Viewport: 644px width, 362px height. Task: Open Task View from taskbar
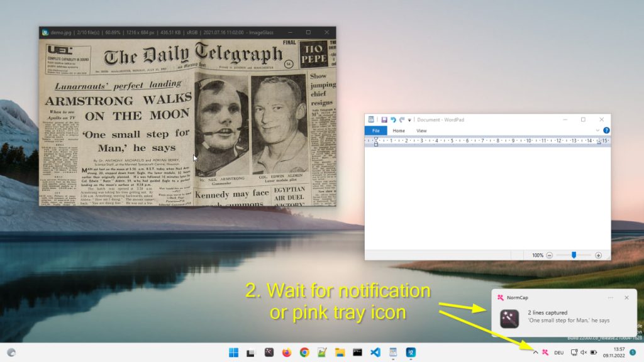click(250, 353)
